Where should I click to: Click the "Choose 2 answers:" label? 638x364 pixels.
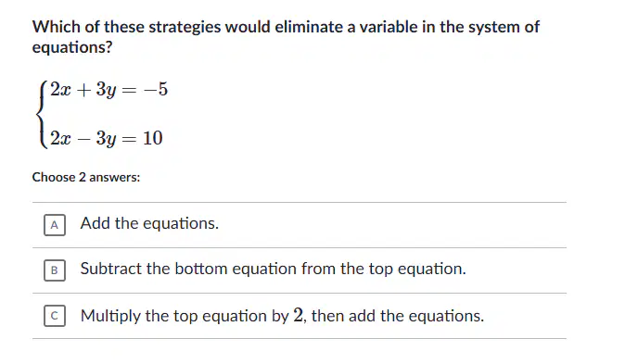[x=86, y=177]
